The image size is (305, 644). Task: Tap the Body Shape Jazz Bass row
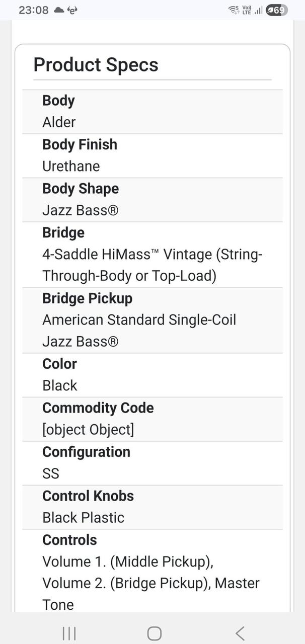152,200
